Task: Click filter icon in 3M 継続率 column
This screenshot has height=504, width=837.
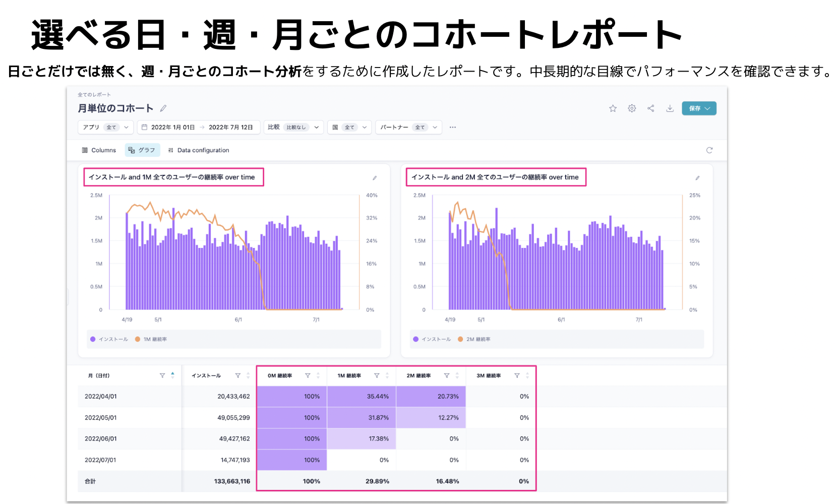Action: pos(517,375)
